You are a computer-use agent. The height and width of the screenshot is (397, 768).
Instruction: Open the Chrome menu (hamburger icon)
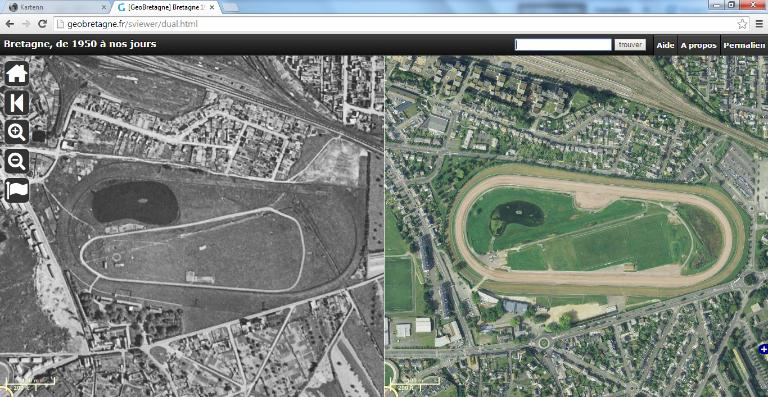tap(759, 23)
